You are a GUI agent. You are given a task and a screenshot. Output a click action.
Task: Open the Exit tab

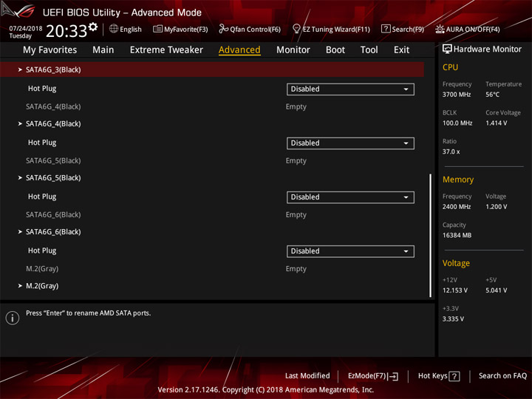[x=401, y=50]
